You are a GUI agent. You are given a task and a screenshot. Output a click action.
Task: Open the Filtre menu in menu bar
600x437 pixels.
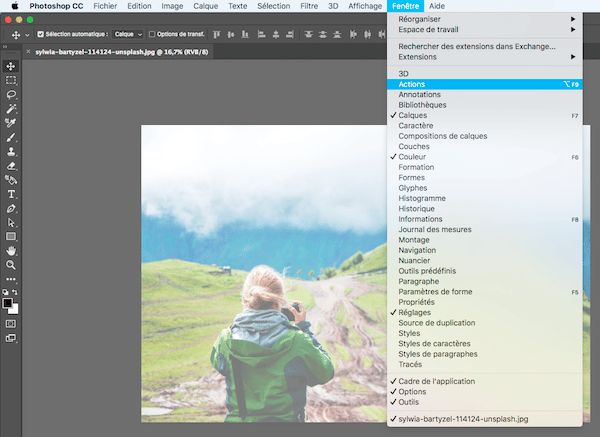(x=309, y=6)
